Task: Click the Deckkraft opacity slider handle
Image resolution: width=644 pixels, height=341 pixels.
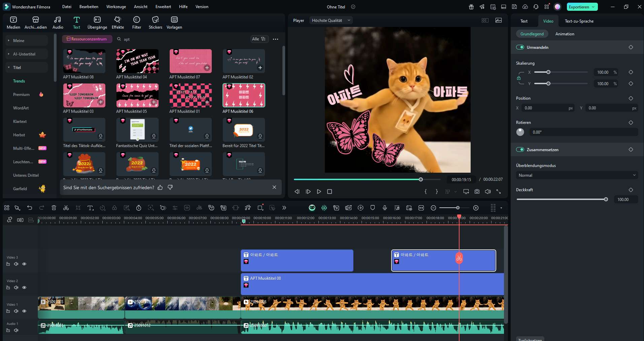Action: 606,199
